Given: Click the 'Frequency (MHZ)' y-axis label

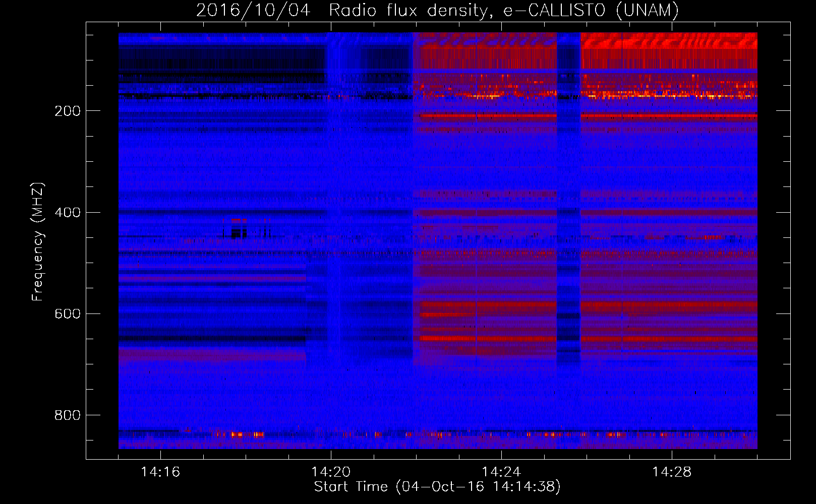Looking at the screenshot, I should 38,241.
